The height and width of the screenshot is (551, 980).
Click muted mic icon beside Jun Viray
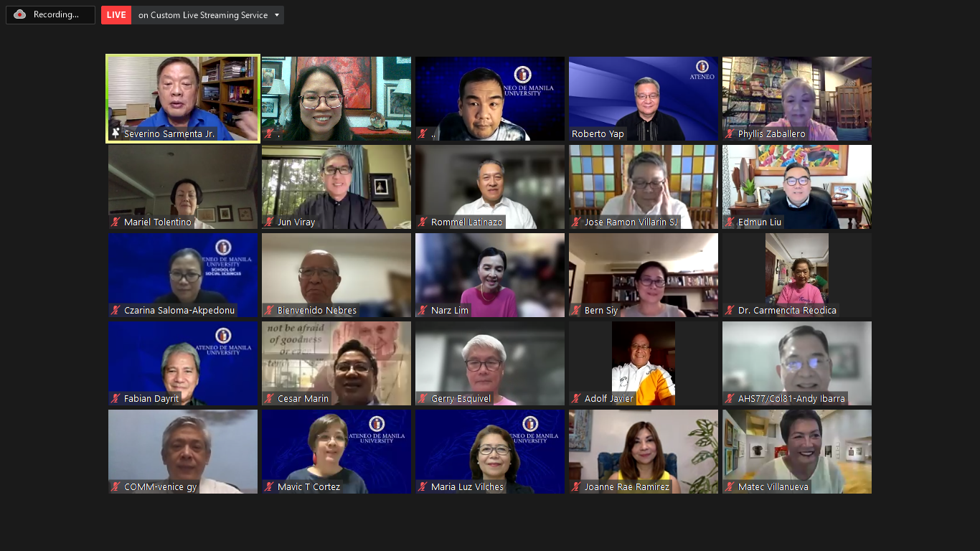click(269, 222)
